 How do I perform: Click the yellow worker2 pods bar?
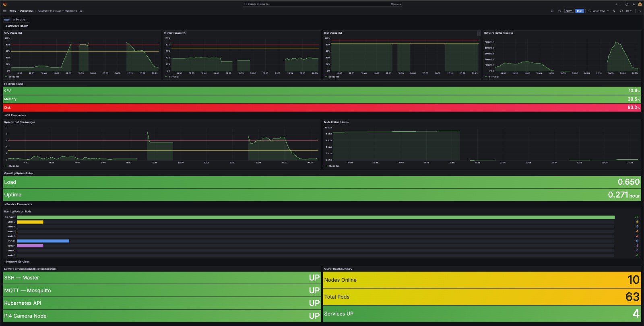pos(30,222)
